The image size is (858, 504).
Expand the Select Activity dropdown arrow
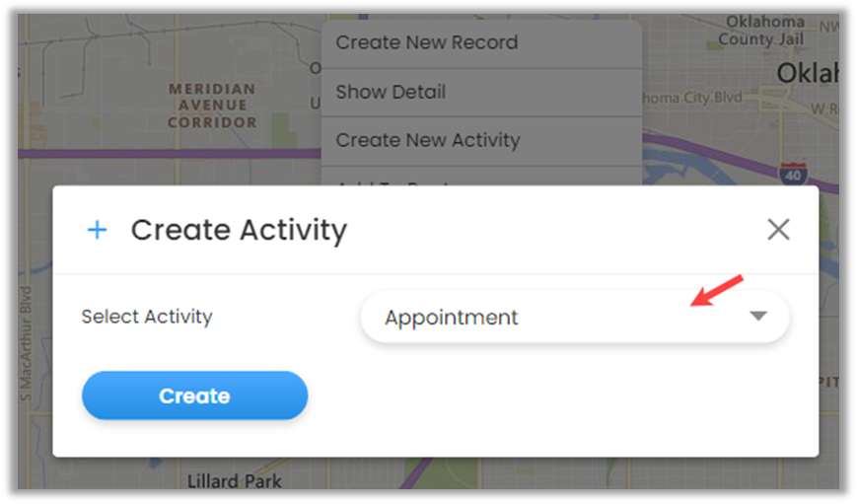coord(757,317)
